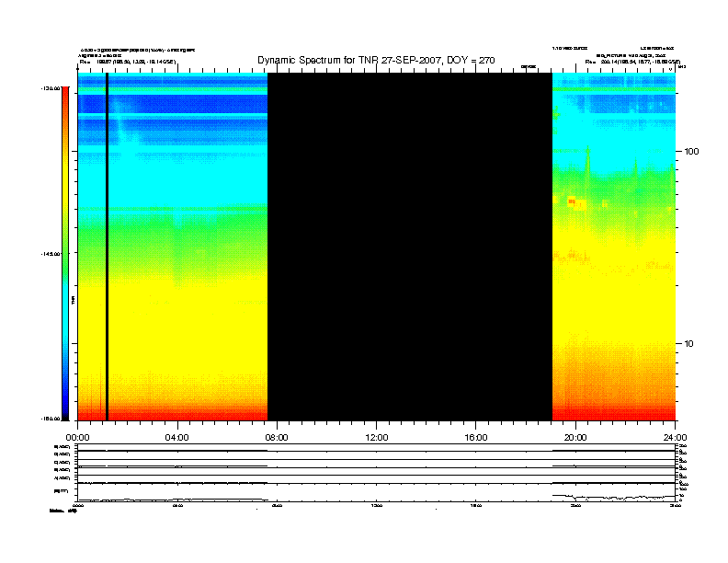The image size is (728, 563).
Task: Click the 08:00 time axis label
Action: click(x=277, y=438)
